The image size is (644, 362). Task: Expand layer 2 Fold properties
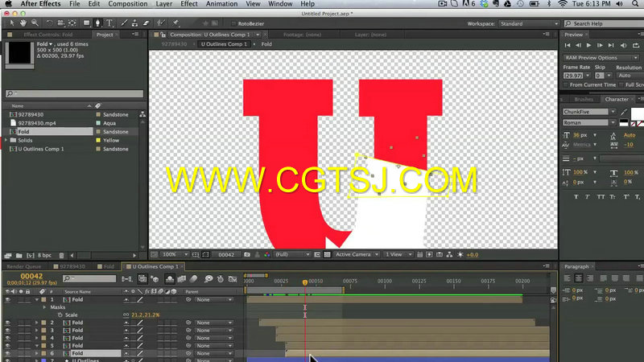(36, 323)
